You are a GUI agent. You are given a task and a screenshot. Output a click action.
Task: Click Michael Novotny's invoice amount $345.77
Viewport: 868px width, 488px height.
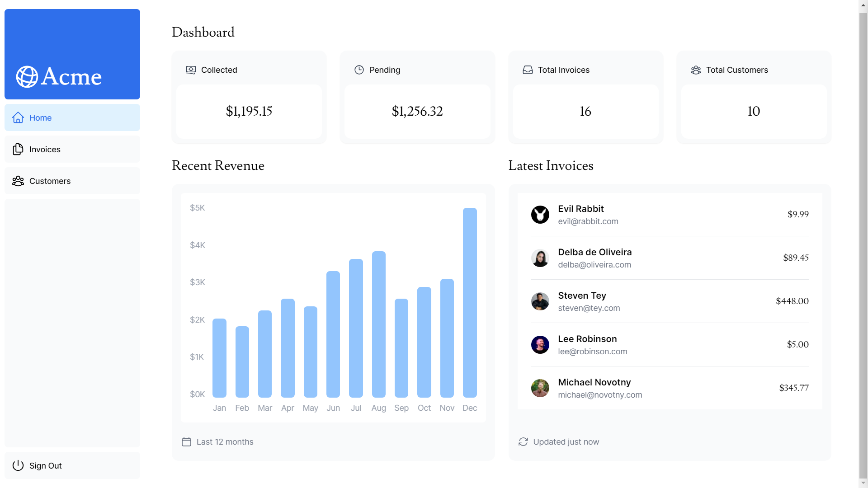793,388
